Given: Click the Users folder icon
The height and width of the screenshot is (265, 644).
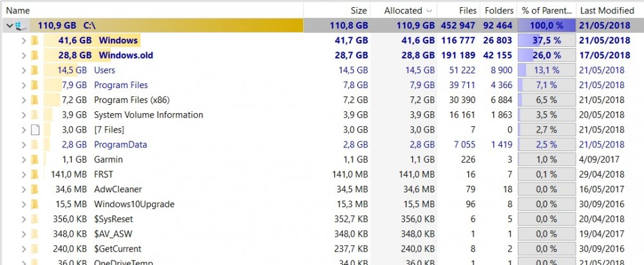Looking at the screenshot, I should tap(35, 70).
